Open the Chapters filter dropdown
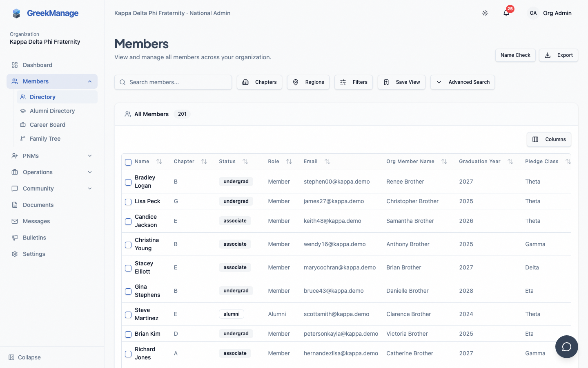588x368 pixels. tap(259, 82)
